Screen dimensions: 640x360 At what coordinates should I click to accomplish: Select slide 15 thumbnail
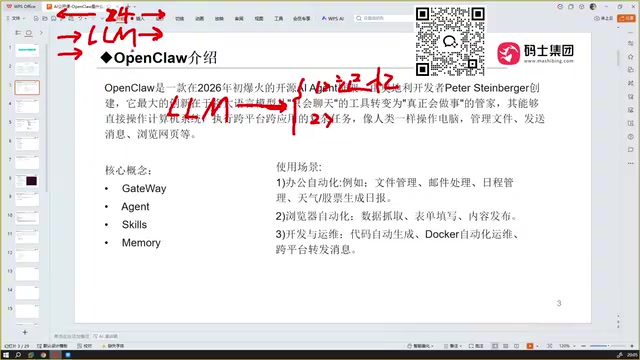[x=27, y=311]
